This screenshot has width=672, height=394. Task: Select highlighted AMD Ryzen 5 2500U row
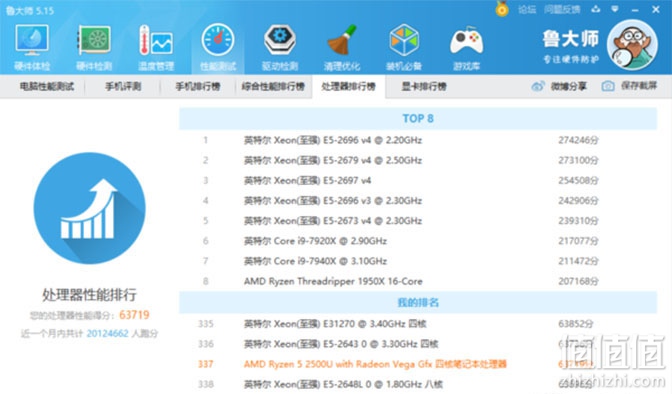click(418, 364)
